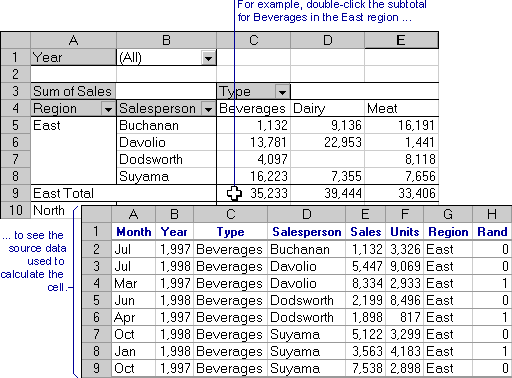Click the East Total Meat value 33,406
This screenshot has width=512, height=378.
(401, 193)
